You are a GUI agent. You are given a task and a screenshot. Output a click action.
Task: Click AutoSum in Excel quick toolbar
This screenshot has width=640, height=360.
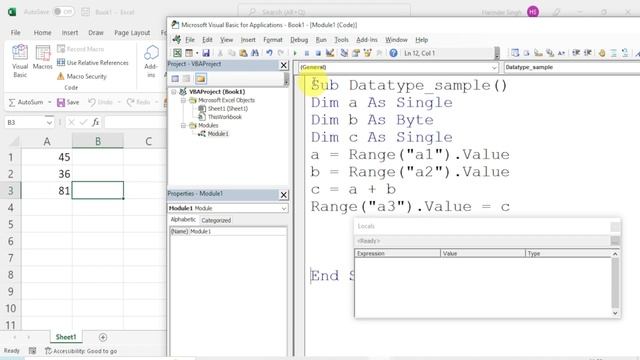click(x=25, y=102)
